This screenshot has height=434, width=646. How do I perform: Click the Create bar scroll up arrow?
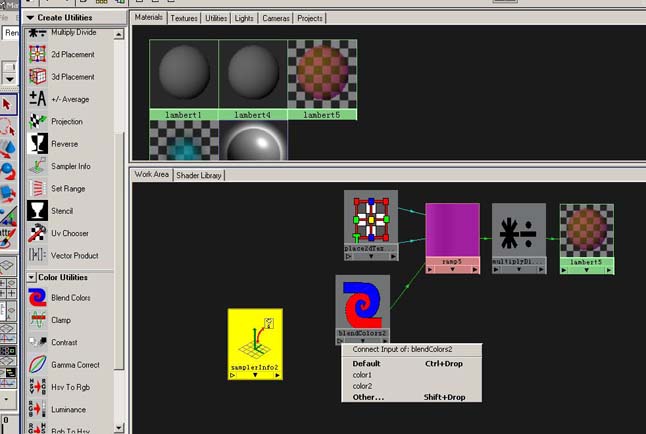coord(119,34)
